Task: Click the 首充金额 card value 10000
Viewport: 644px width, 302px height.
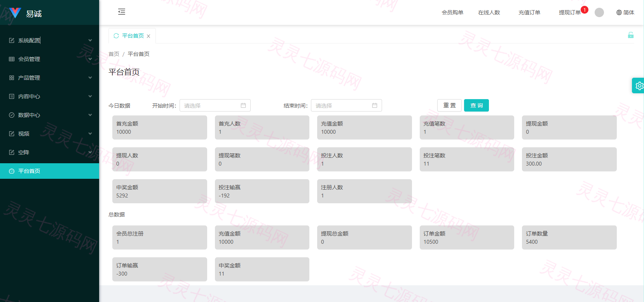Action: point(124,132)
